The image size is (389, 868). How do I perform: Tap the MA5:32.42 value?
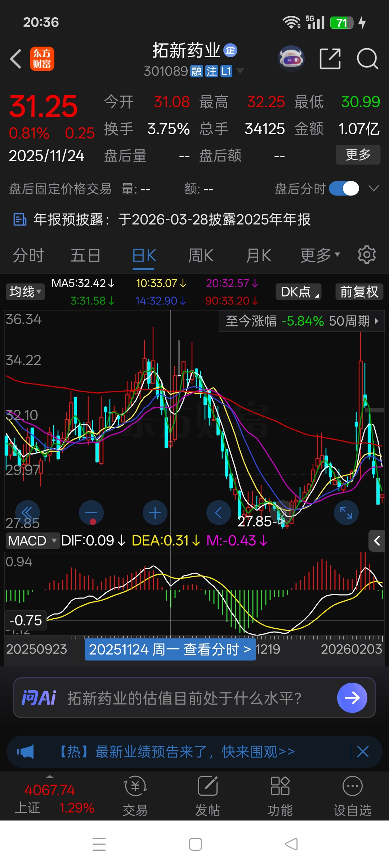pyautogui.click(x=83, y=283)
